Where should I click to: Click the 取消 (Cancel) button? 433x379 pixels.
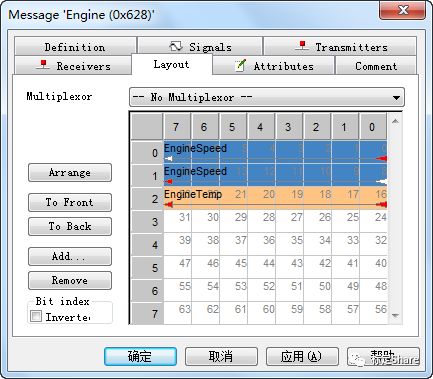pyautogui.click(x=221, y=356)
